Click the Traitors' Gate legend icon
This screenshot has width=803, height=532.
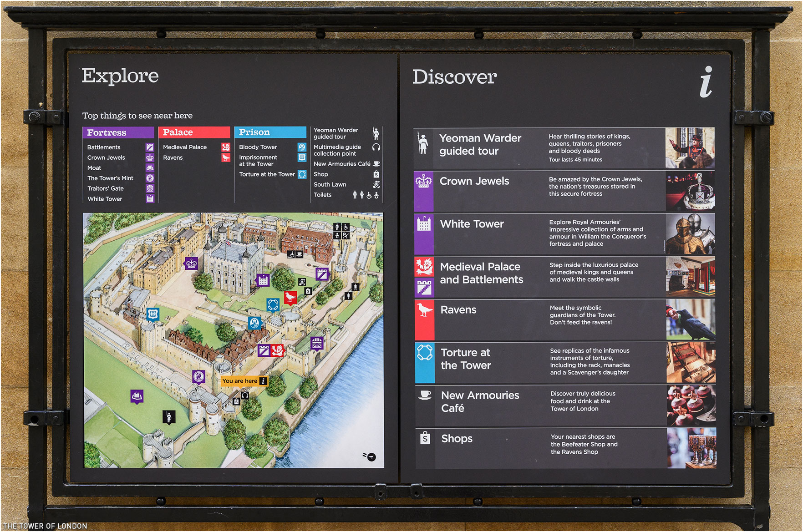(x=150, y=188)
